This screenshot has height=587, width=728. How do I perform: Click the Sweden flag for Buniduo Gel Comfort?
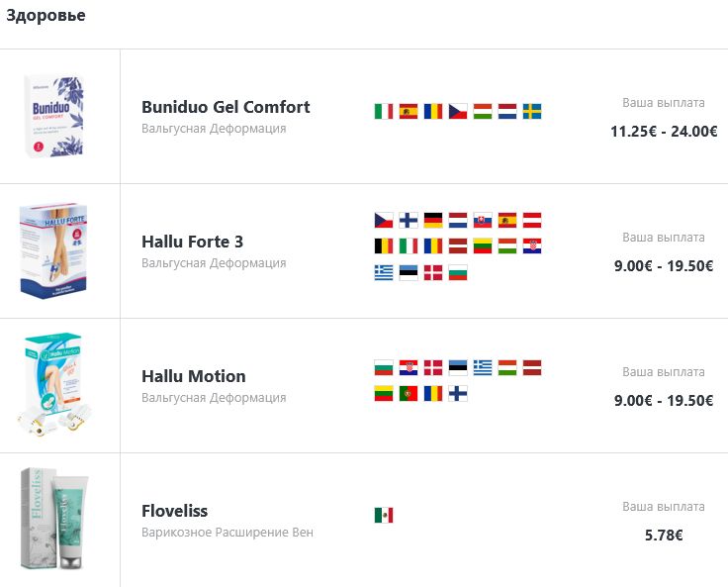click(x=532, y=112)
